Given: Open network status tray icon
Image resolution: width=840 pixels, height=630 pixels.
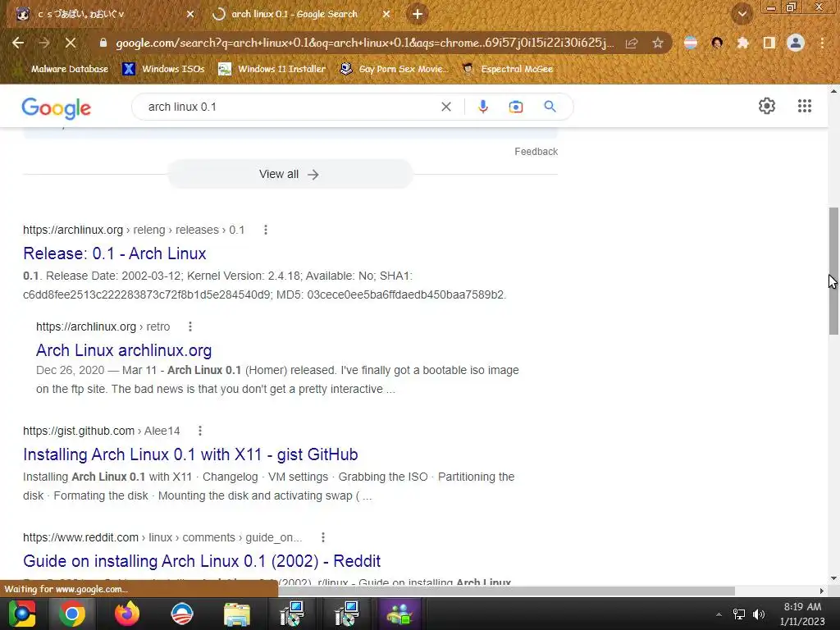Looking at the screenshot, I should (739, 614).
